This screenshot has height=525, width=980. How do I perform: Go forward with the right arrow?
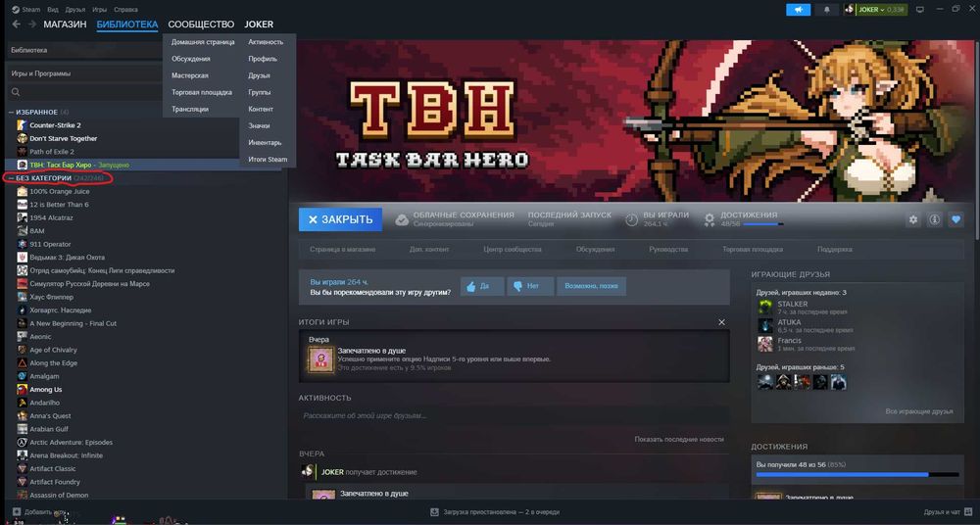(x=32, y=24)
